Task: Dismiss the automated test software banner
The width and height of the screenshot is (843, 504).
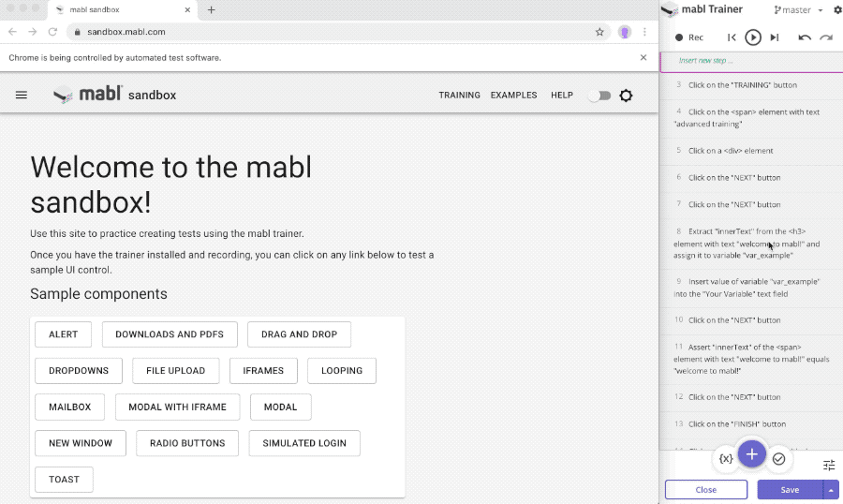Action: (643, 57)
